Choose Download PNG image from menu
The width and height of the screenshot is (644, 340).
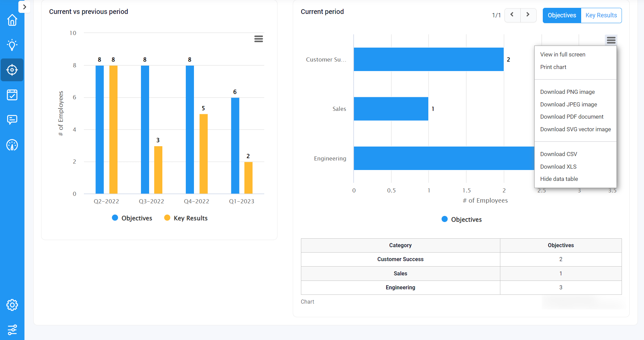click(x=567, y=92)
